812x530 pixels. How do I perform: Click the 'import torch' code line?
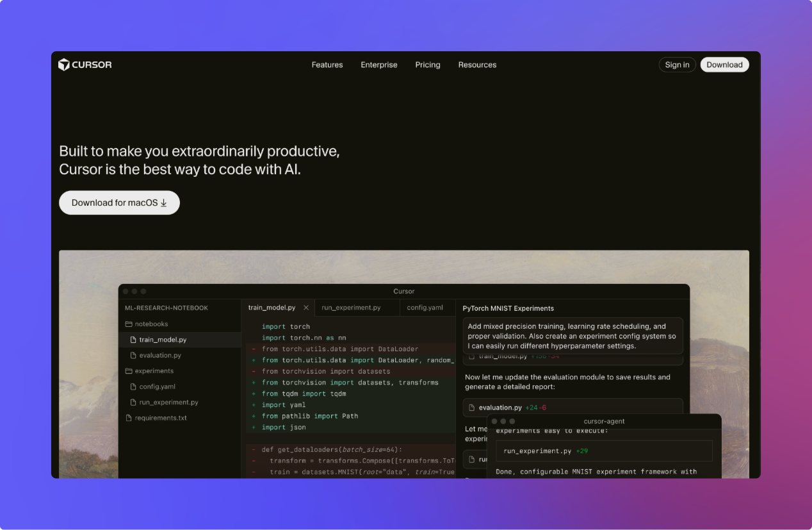pyautogui.click(x=286, y=327)
